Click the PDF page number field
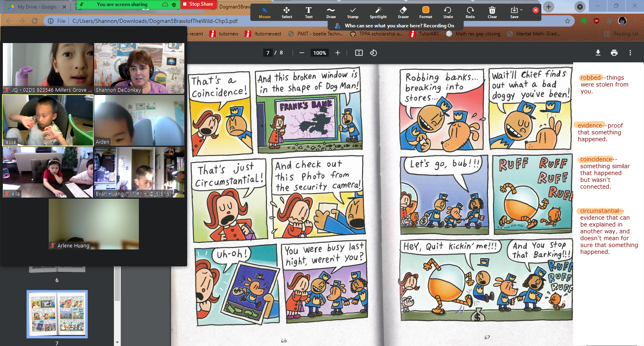 click(x=268, y=53)
